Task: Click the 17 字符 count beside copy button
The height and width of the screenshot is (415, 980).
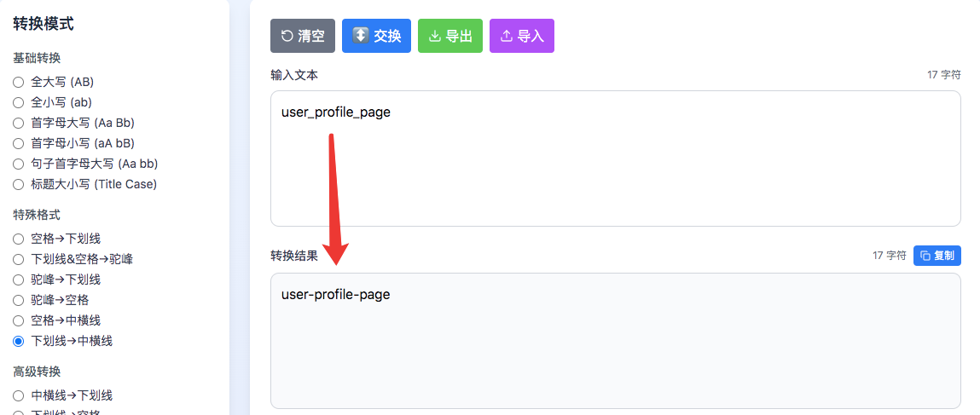Action: click(x=890, y=256)
